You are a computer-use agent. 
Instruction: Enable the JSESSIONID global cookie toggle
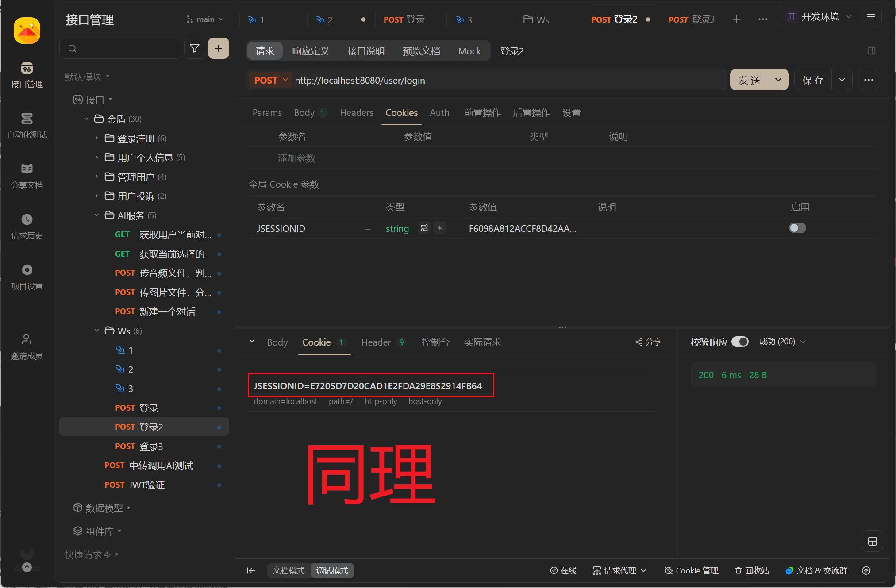pos(797,228)
